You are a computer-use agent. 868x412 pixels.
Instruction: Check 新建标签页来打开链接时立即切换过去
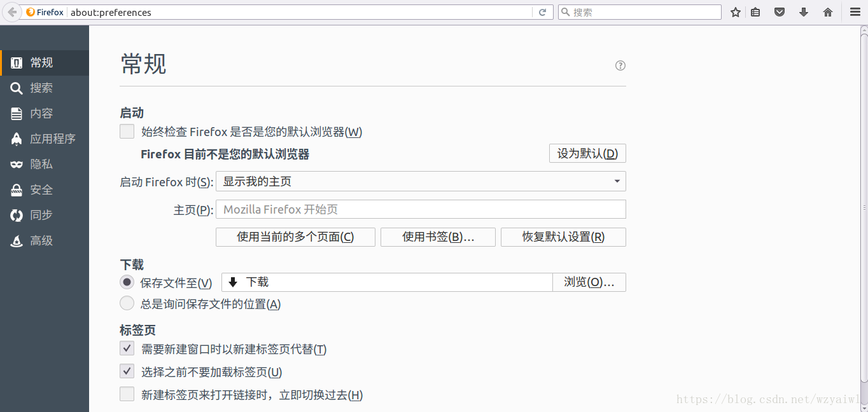tap(127, 394)
